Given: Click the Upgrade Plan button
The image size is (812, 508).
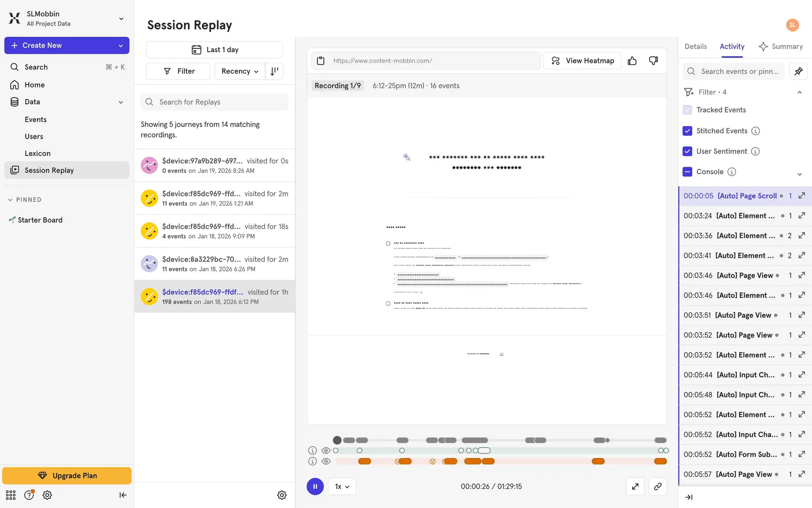Looking at the screenshot, I should pyautogui.click(x=67, y=475).
